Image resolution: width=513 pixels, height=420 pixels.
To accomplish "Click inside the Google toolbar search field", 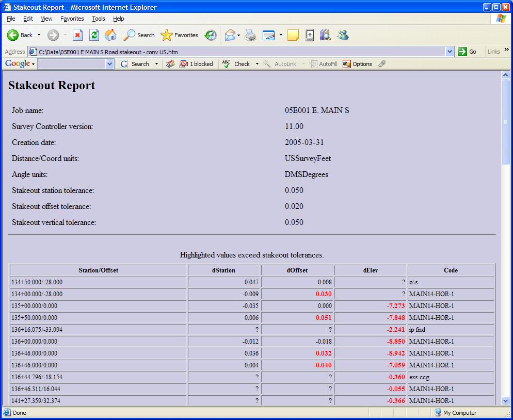I will coord(71,64).
